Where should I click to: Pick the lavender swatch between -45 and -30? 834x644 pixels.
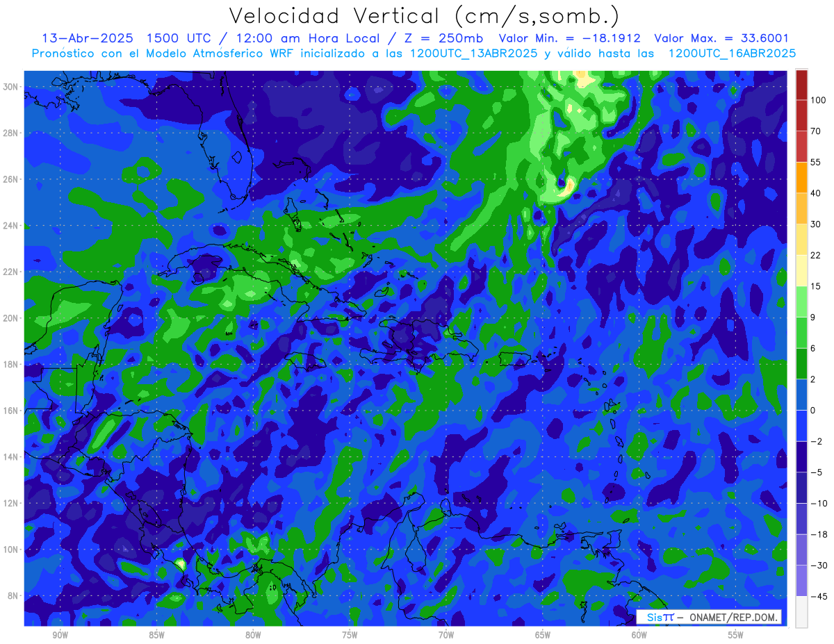(801, 580)
